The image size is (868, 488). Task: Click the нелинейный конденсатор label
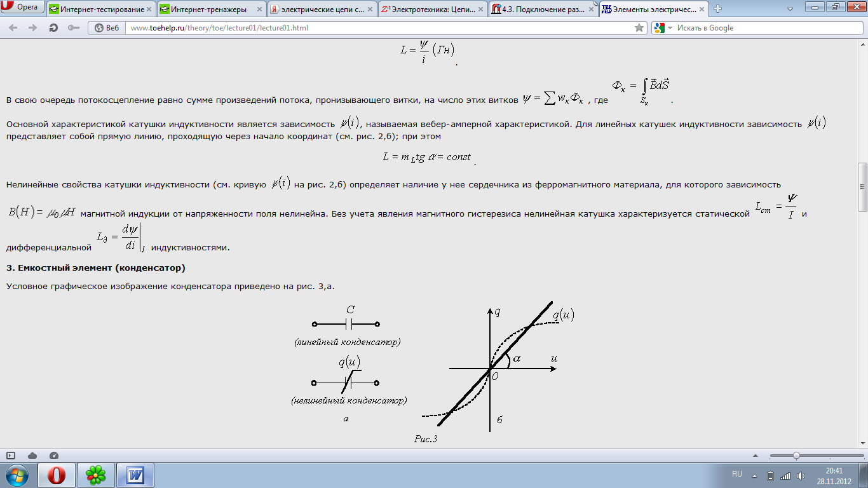pyautogui.click(x=349, y=401)
